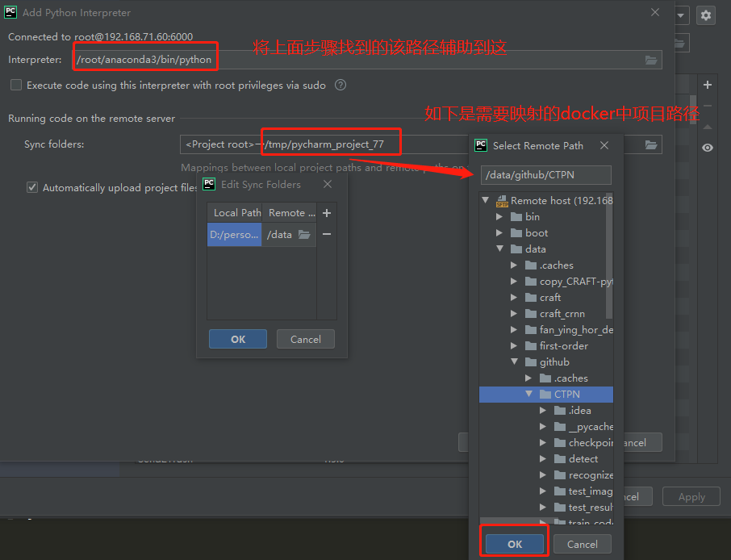The height and width of the screenshot is (560, 731).
Task: Click the github folder icon
Action: tap(531, 362)
